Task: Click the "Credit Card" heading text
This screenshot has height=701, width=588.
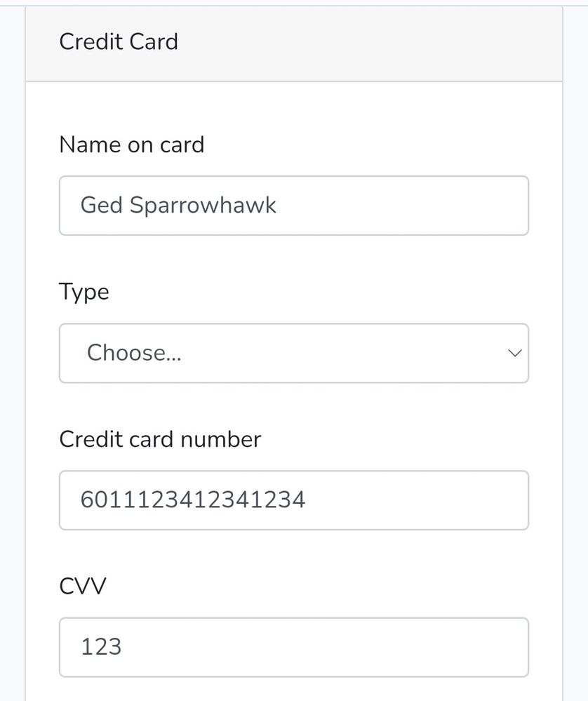Action: coord(119,42)
